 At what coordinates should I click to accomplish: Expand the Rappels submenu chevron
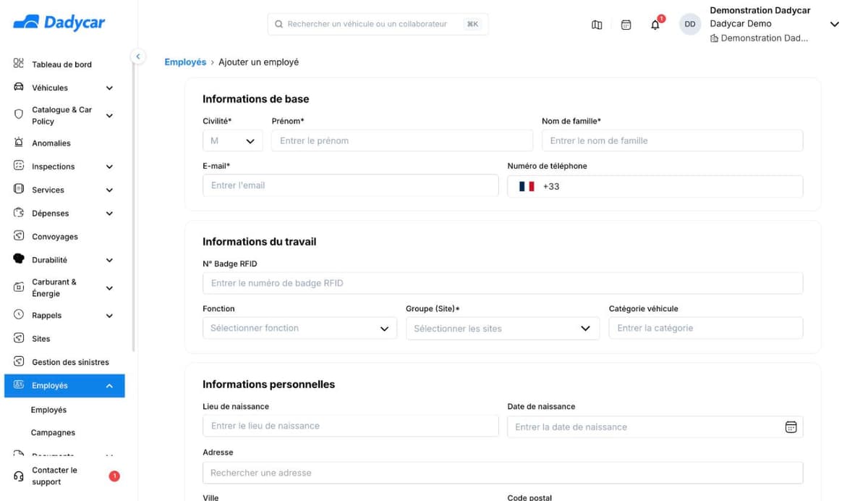[x=109, y=316]
